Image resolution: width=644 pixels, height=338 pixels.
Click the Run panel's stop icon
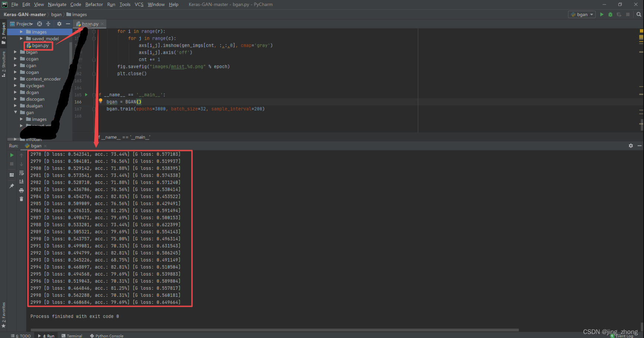coord(12,164)
